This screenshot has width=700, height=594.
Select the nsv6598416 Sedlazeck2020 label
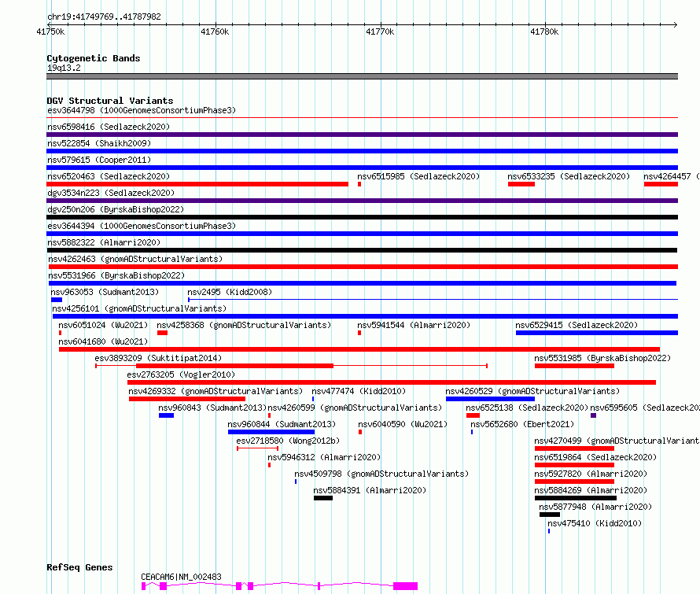tap(109, 127)
